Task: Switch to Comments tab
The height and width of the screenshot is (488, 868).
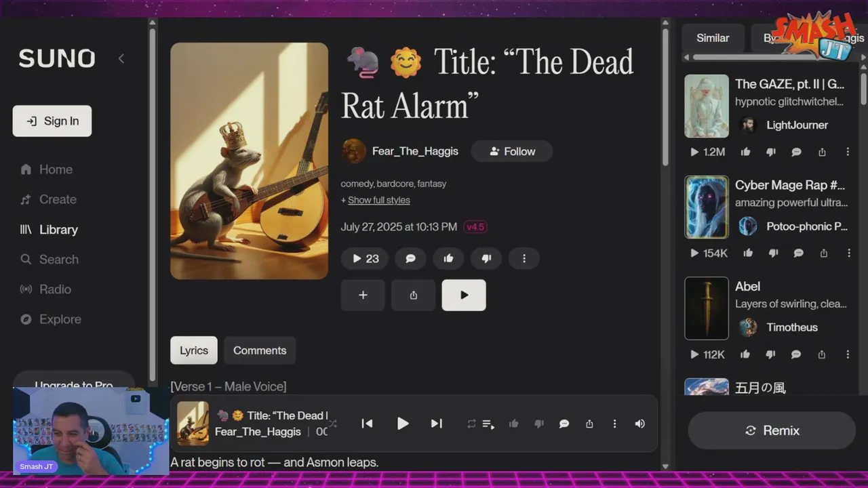Action: tap(260, 350)
